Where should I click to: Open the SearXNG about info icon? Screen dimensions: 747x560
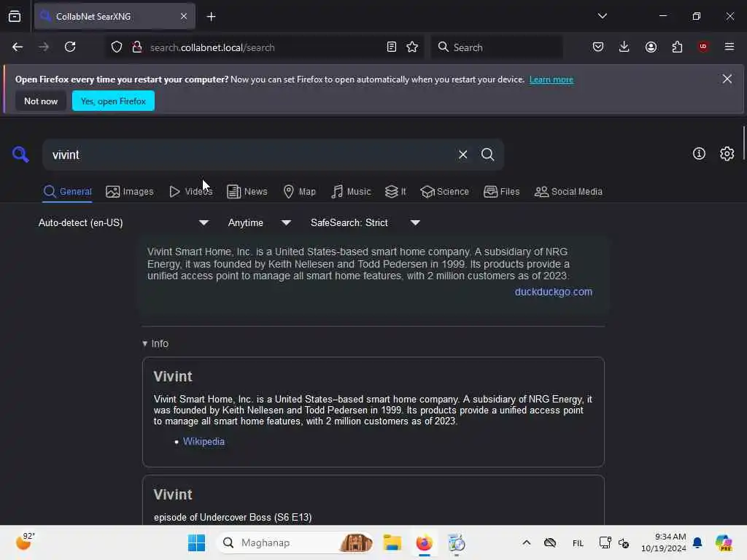pos(699,153)
